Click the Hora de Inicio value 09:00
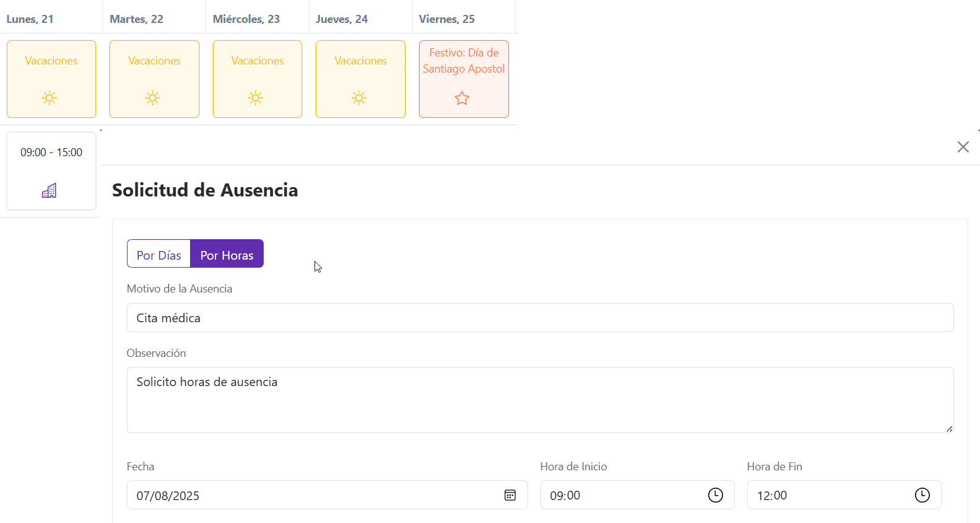 click(565, 496)
